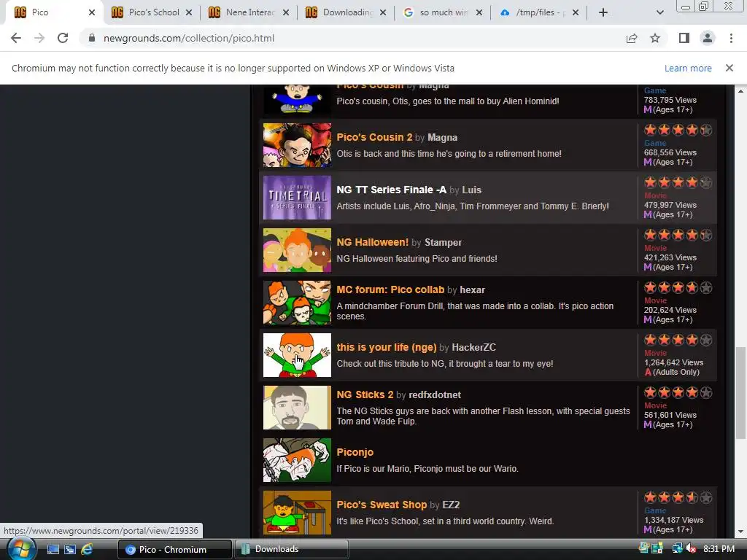View author Luis's profile
Screen dimensions: 747x560
(472, 190)
